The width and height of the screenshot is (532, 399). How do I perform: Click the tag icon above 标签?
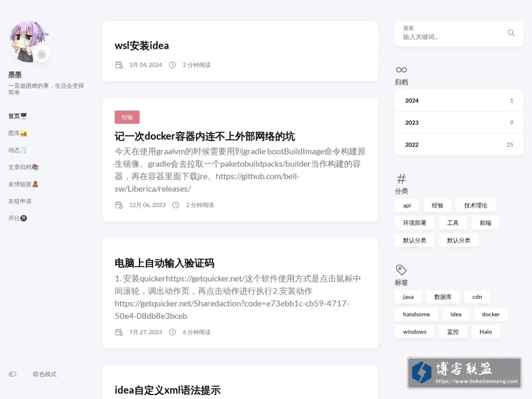tap(401, 270)
